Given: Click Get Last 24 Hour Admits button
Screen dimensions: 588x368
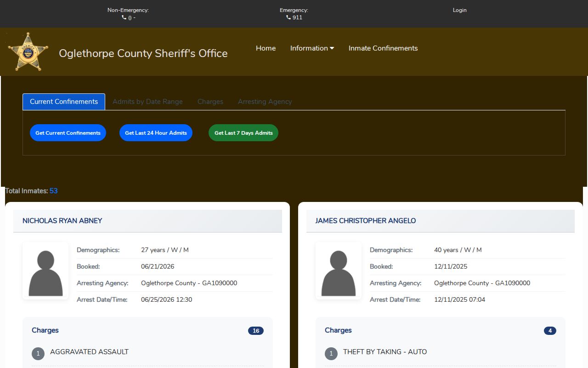Looking at the screenshot, I should pos(156,133).
